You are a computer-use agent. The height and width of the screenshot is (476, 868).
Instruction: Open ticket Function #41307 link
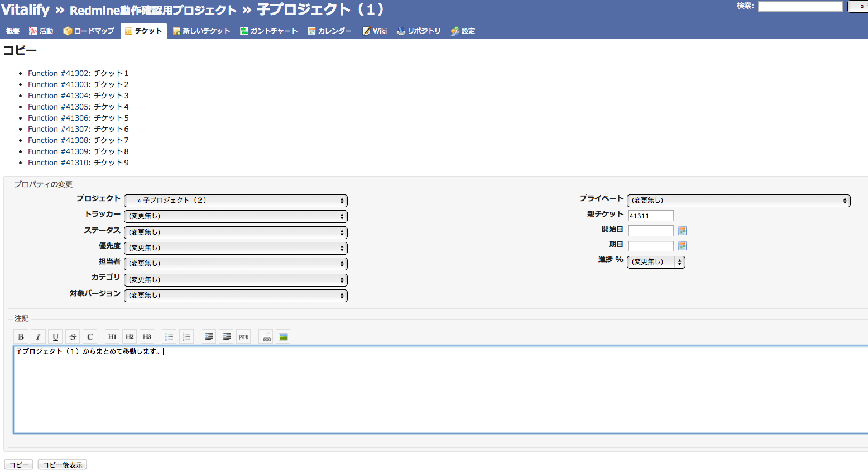coord(59,129)
